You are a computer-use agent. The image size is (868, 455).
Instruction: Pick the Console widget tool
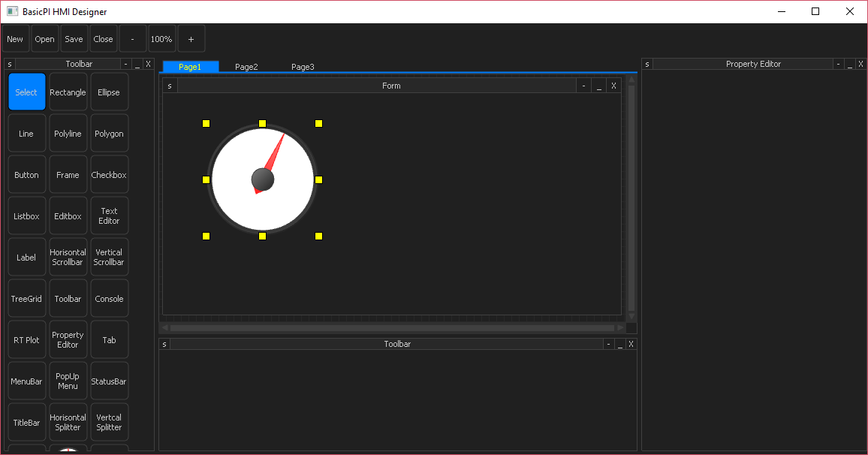pyautogui.click(x=109, y=299)
